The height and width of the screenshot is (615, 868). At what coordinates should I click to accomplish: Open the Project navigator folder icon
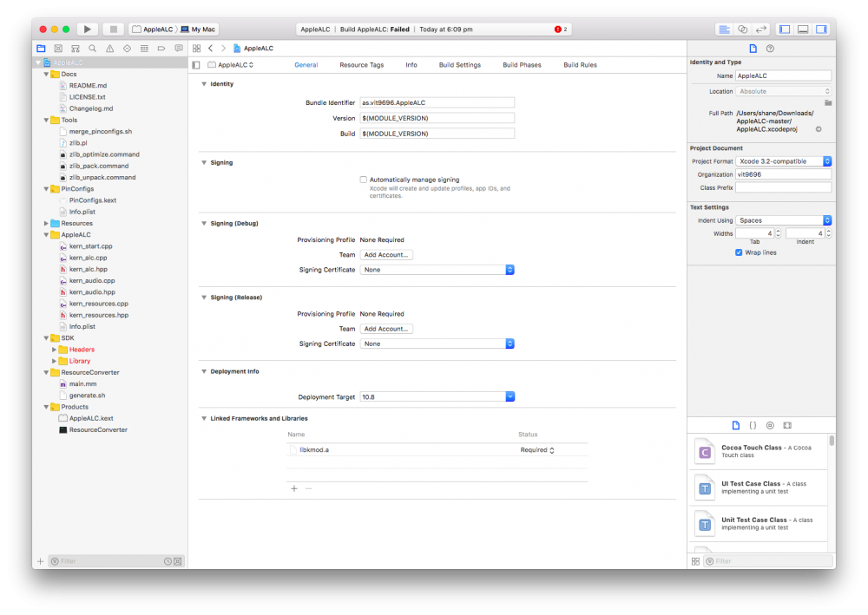click(41, 49)
